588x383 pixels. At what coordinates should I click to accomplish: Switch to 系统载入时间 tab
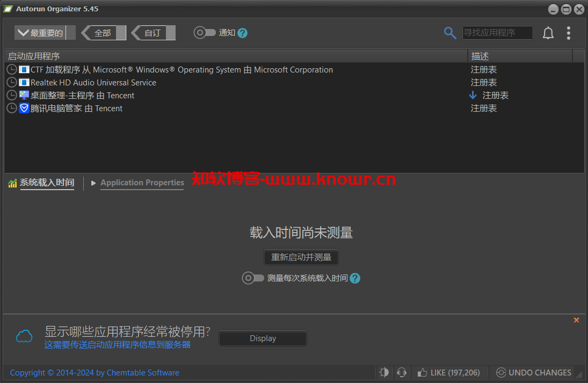pyautogui.click(x=47, y=183)
